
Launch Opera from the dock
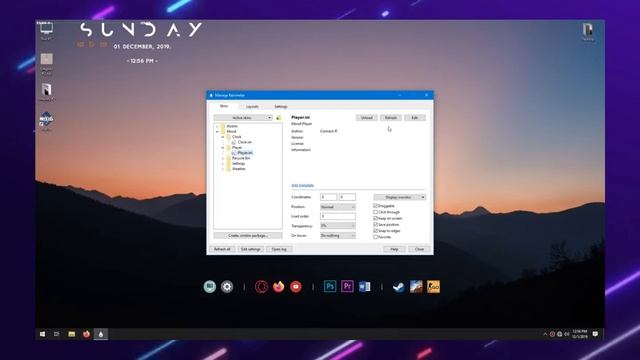(261, 287)
